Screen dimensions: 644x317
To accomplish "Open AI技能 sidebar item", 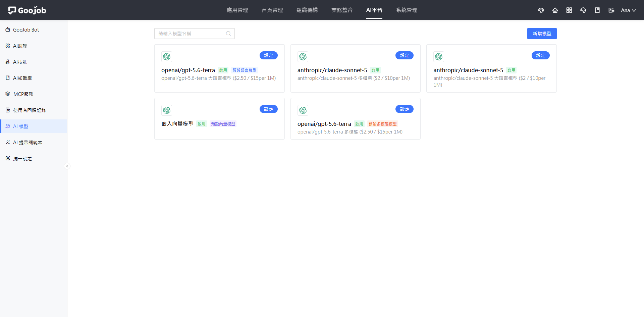I will pyautogui.click(x=34, y=62).
